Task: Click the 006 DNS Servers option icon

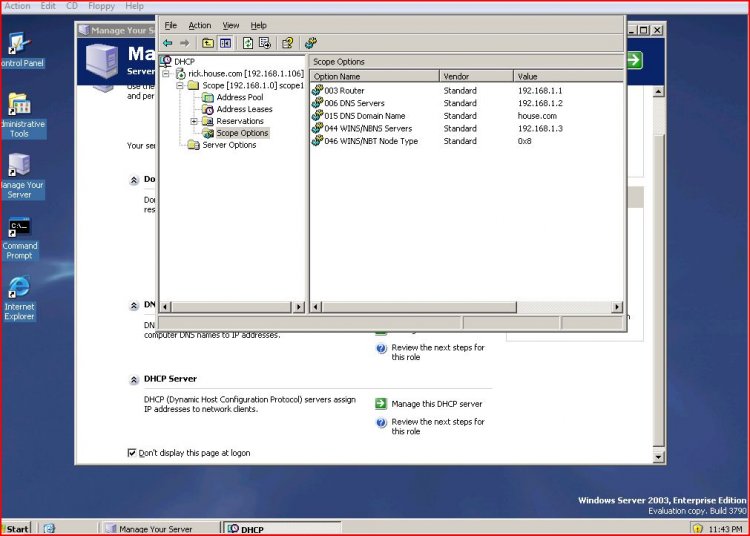Action: [317, 103]
